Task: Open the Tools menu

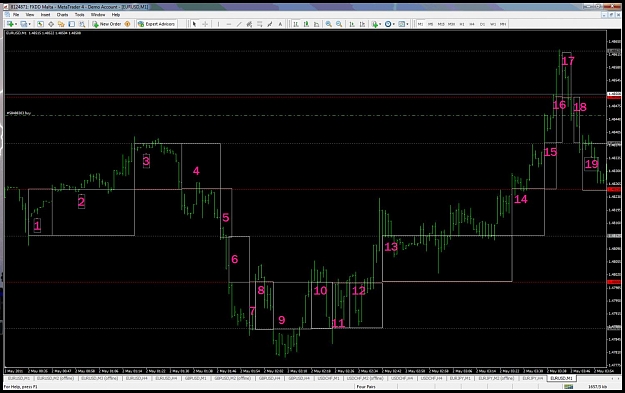Action: pos(79,14)
